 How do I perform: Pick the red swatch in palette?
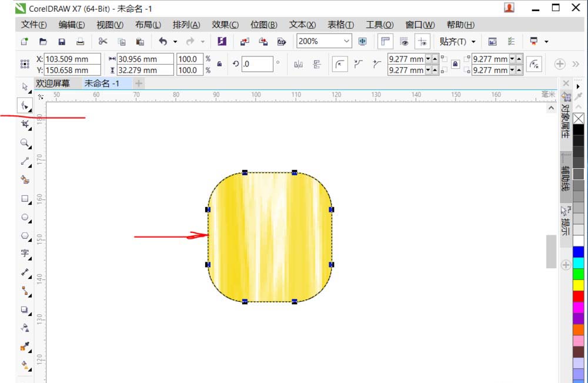point(578,297)
